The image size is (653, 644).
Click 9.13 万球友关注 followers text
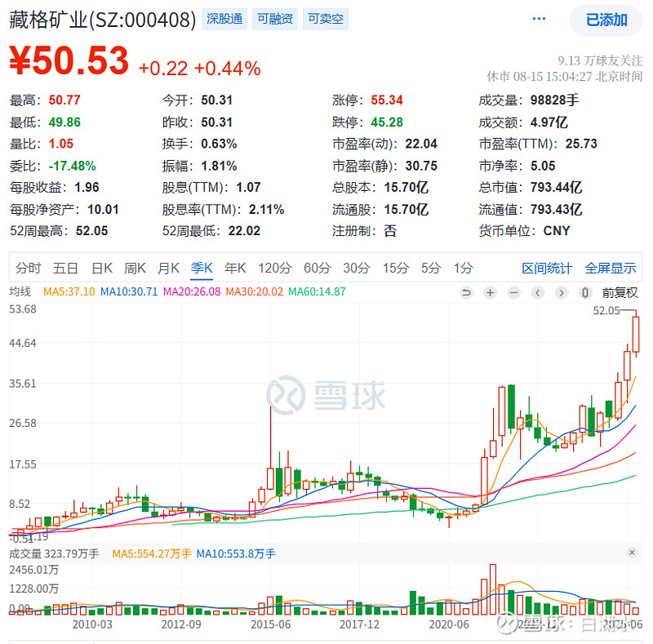(600, 61)
